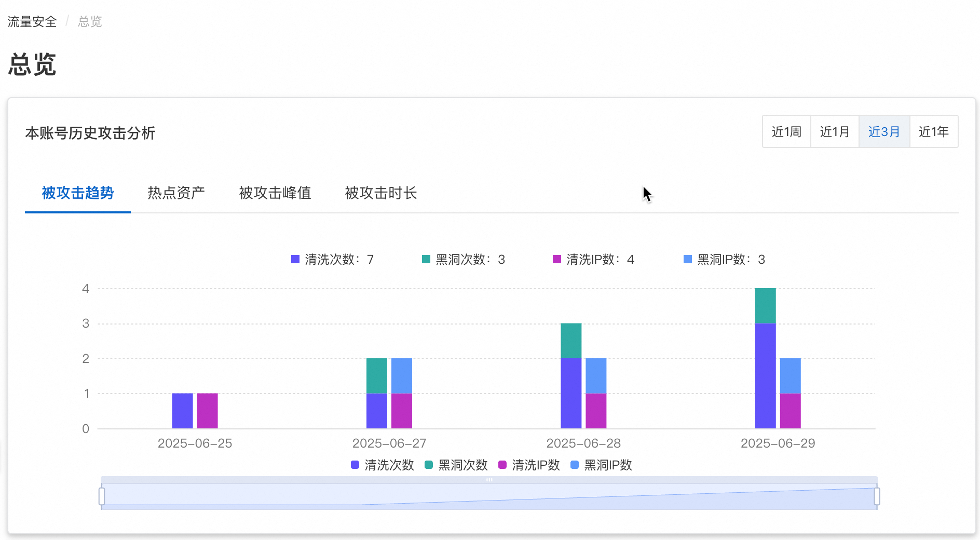Viewport: 980px width, 540px height.
Task: Click the top grip of the zoom slider
Action: [489, 480]
